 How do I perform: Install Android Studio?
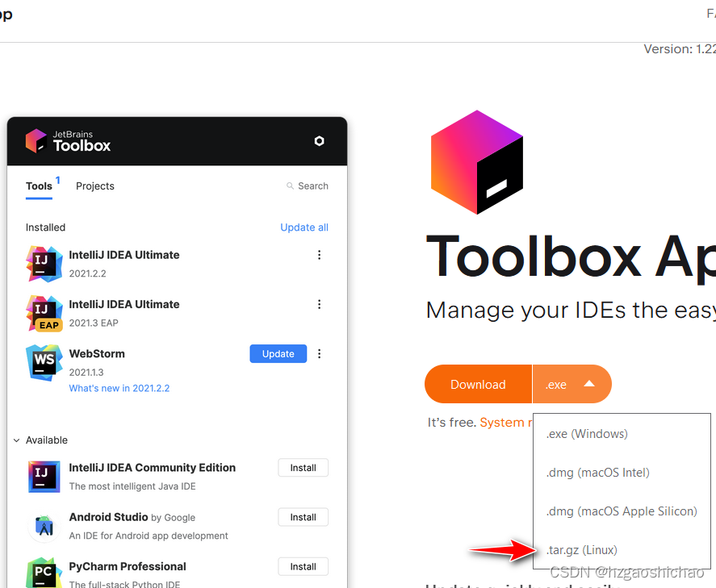[x=304, y=517]
